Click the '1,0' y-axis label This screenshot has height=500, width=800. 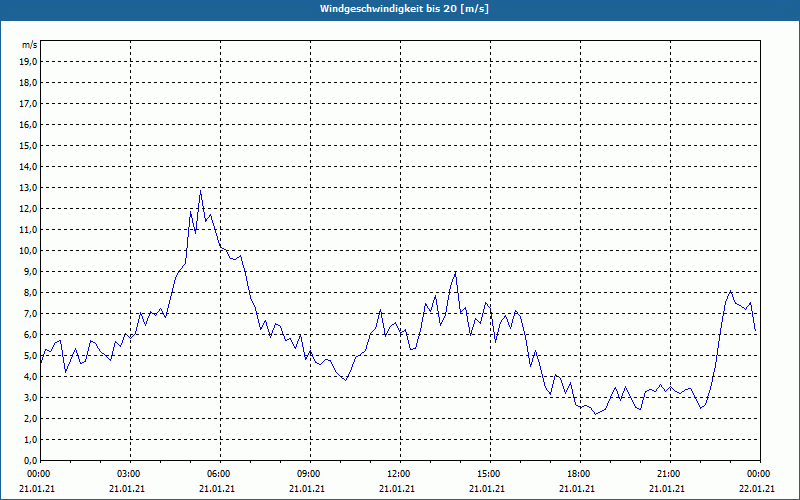pyautogui.click(x=30, y=439)
